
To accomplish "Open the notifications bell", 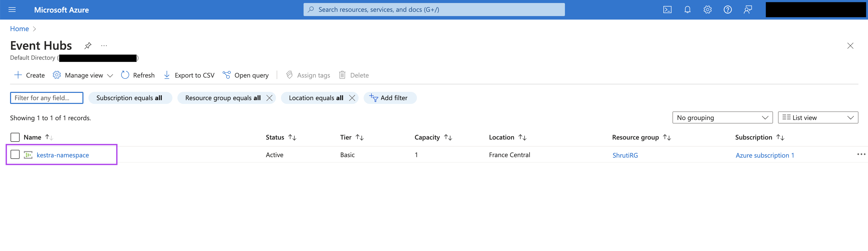I will pyautogui.click(x=687, y=10).
